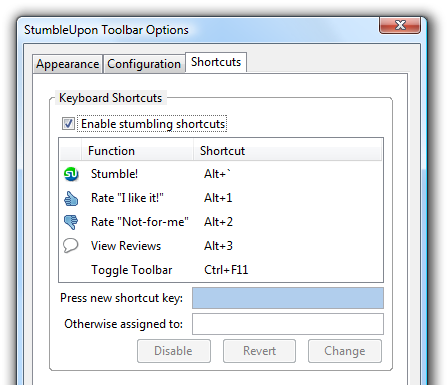Select the View Reviews row label
Viewport: 448px width, 385px height.
point(126,246)
